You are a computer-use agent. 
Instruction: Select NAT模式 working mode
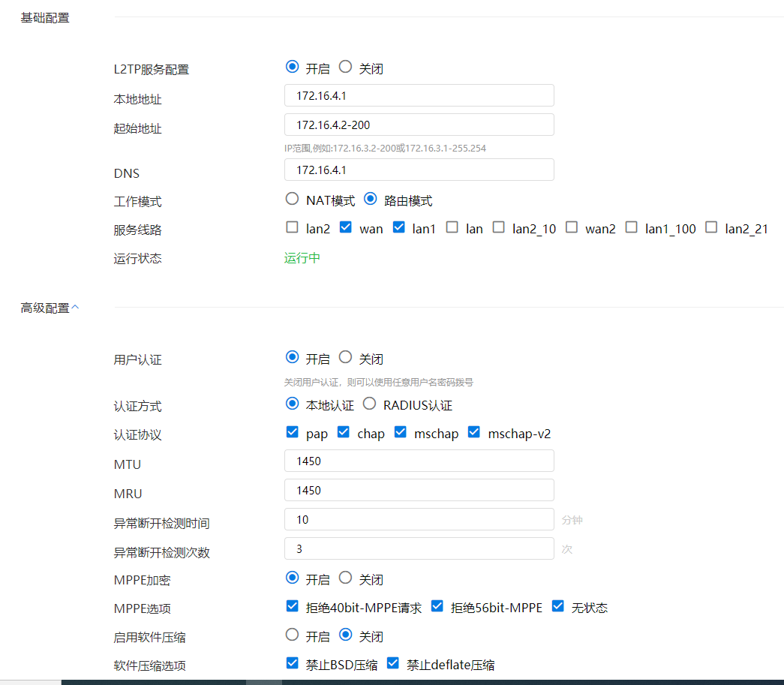point(293,200)
